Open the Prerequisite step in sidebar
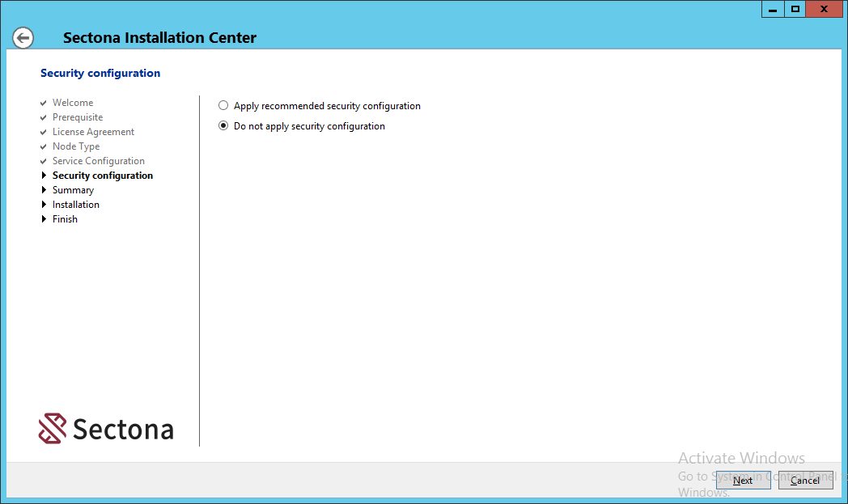Viewport: 848px width, 504px height. tap(78, 117)
